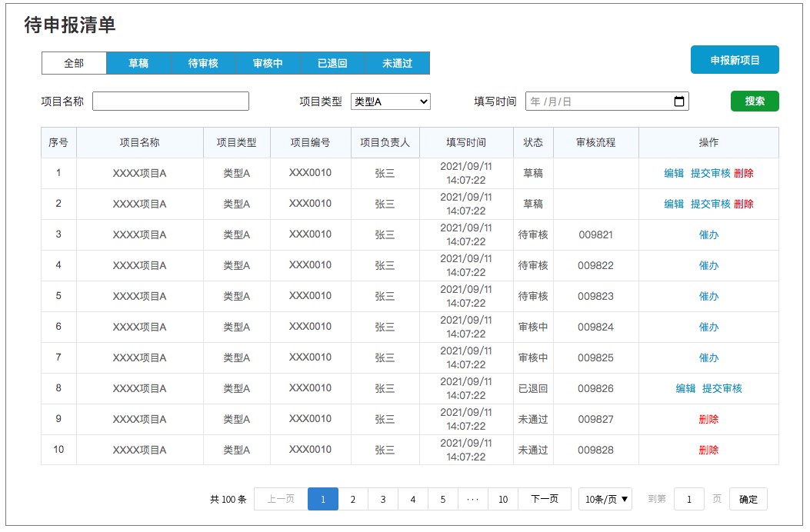Click 提交审核 for row number 1

click(710, 173)
